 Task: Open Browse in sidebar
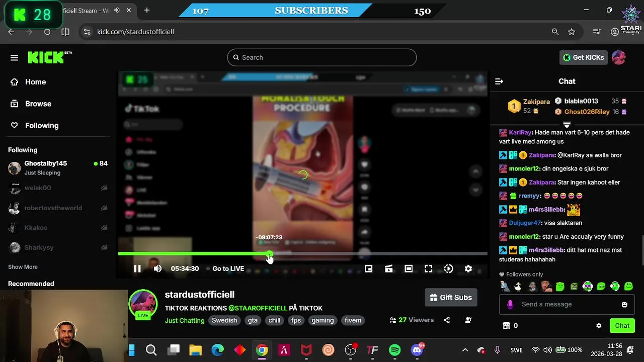tap(38, 104)
